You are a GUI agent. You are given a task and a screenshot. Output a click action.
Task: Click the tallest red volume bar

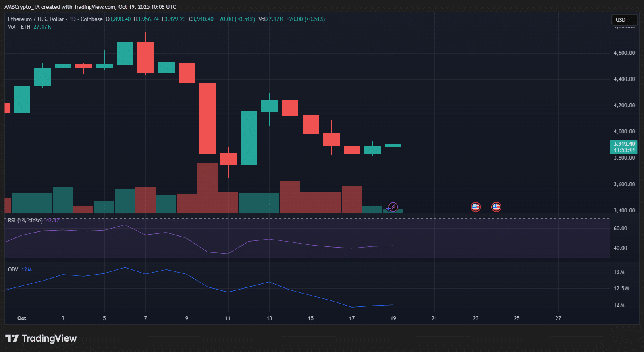[x=207, y=187]
